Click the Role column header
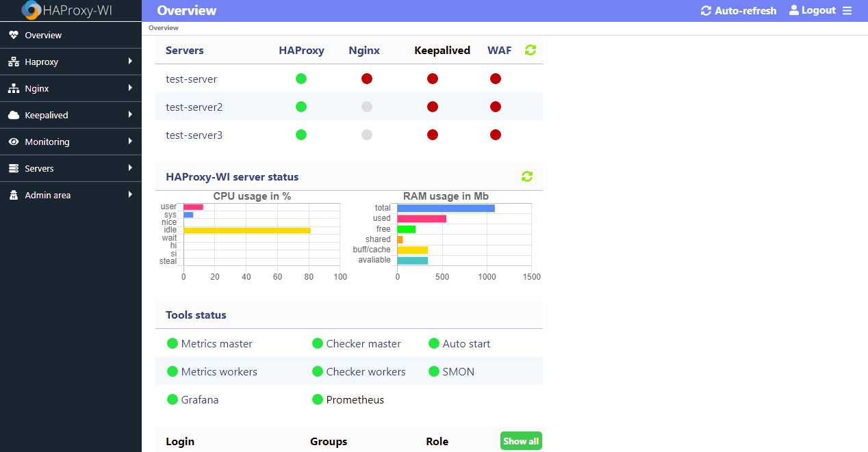This screenshot has width=868, height=452. pos(437,441)
